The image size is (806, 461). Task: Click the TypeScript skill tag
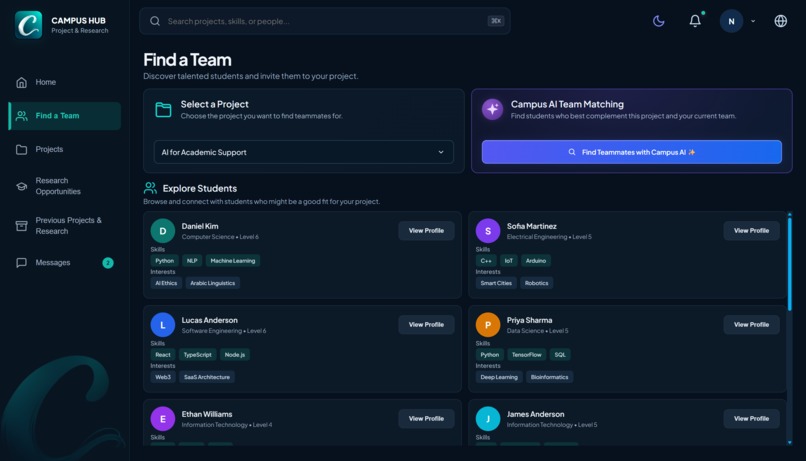click(197, 355)
